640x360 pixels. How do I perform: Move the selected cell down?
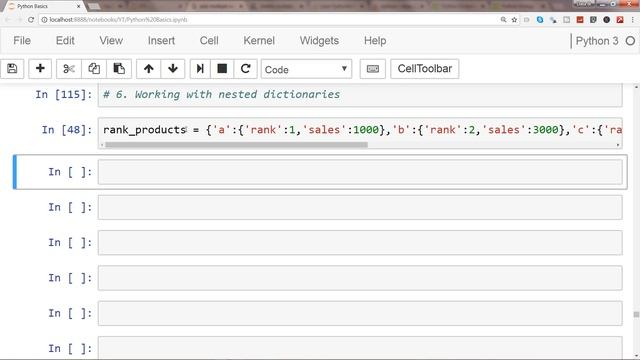[173, 69]
